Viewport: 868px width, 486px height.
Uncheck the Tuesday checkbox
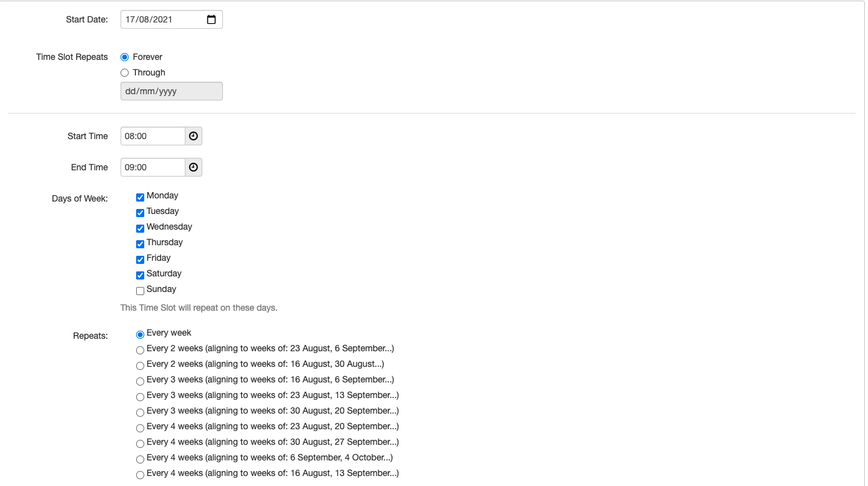click(x=140, y=213)
